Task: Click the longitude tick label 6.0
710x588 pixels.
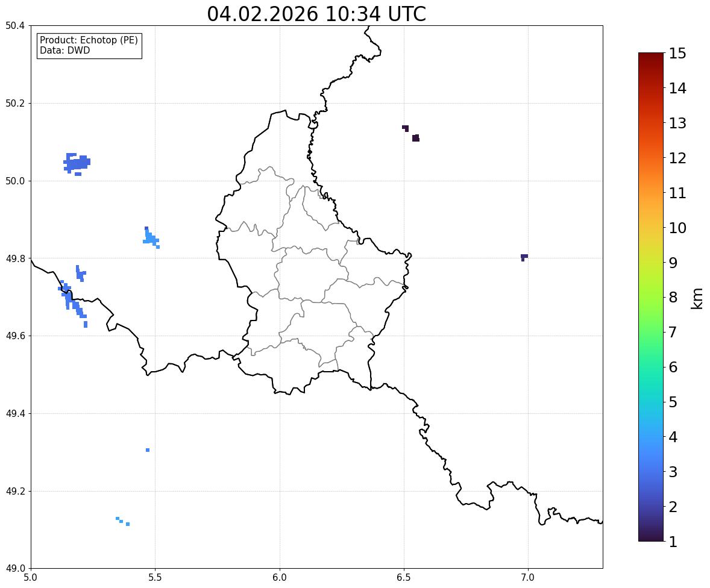Action: [x=280, y=578]
